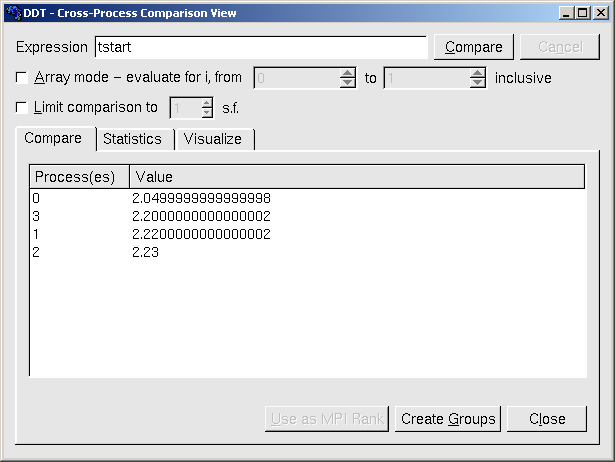This screenshot has height=462, width=615.
Task: Increase the significant figures spinner
Action: tap(206, 103)
